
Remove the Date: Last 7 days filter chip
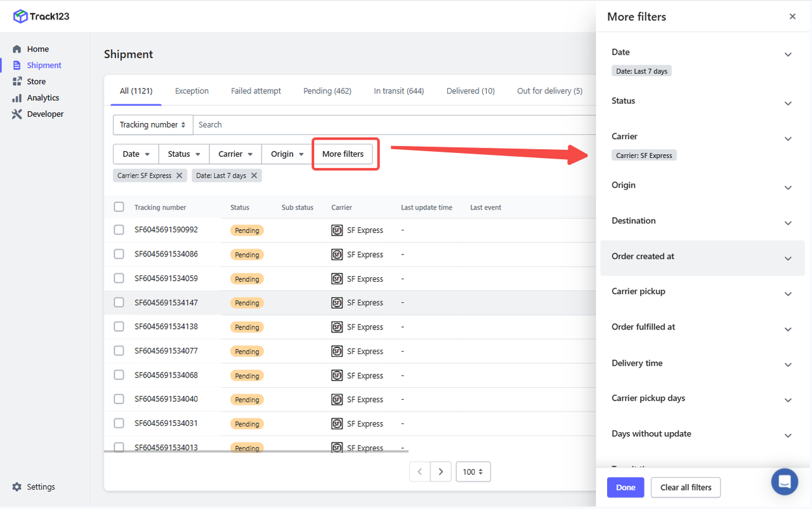pos(254,176)
